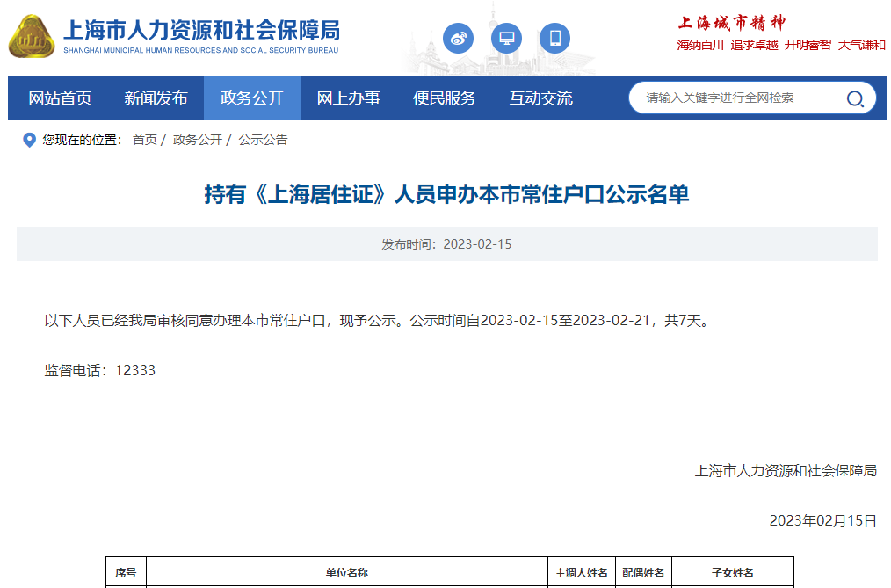Open the desktop computer version icon
891x588 pixels.
506,38
